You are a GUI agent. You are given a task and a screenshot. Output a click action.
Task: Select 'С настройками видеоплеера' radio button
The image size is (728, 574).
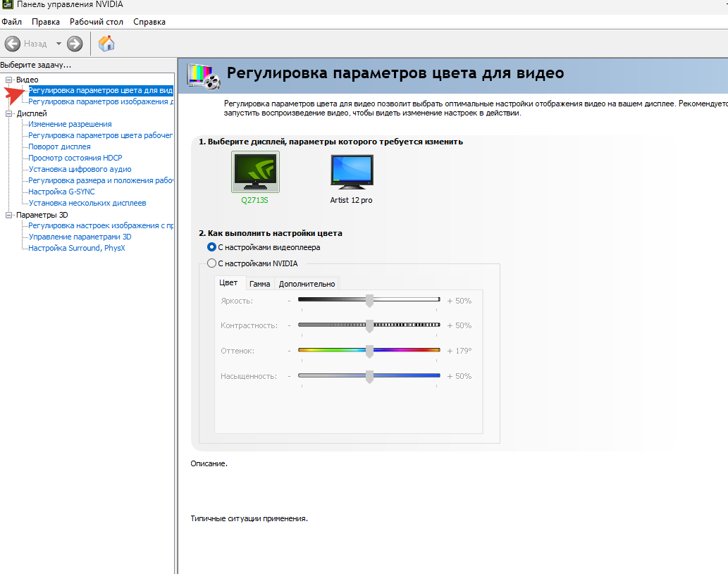[212, 247]
